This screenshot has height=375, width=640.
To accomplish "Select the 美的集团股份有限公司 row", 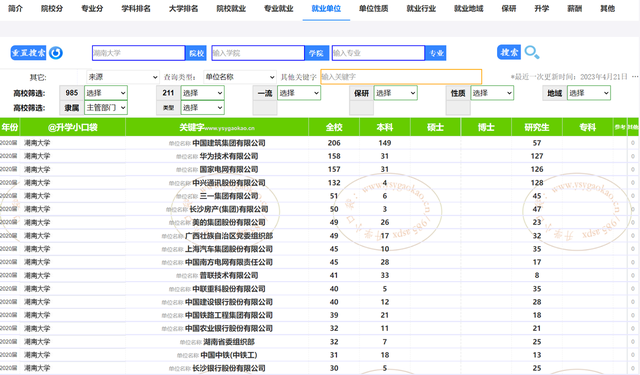I will [320, 222].
